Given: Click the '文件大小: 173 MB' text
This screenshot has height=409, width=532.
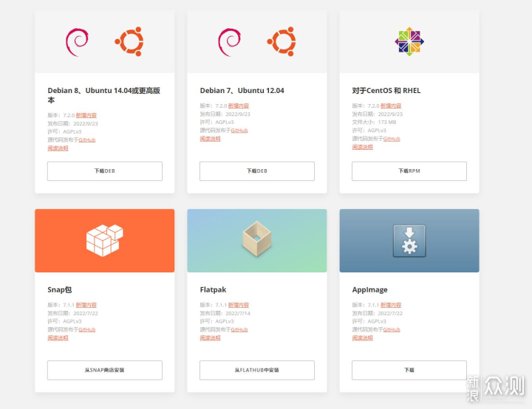Looking at the screenshot, I should [x=374, y=122].
